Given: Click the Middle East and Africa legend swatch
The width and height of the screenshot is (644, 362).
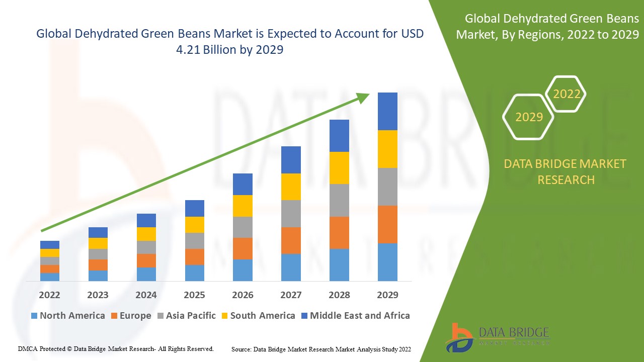Looking at the screenshot, I should (304, 316).
